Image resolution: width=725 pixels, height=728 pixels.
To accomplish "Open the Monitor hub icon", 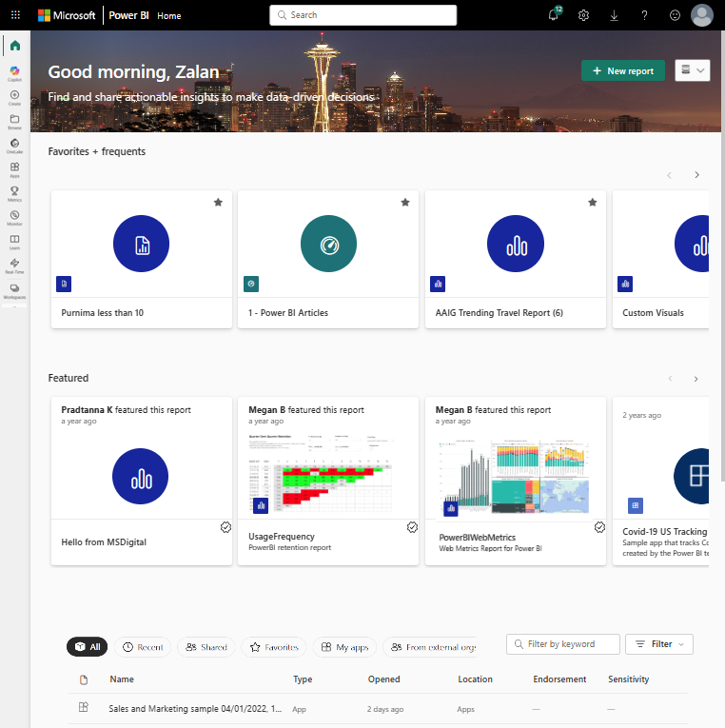I will click(x=14, y=217).
